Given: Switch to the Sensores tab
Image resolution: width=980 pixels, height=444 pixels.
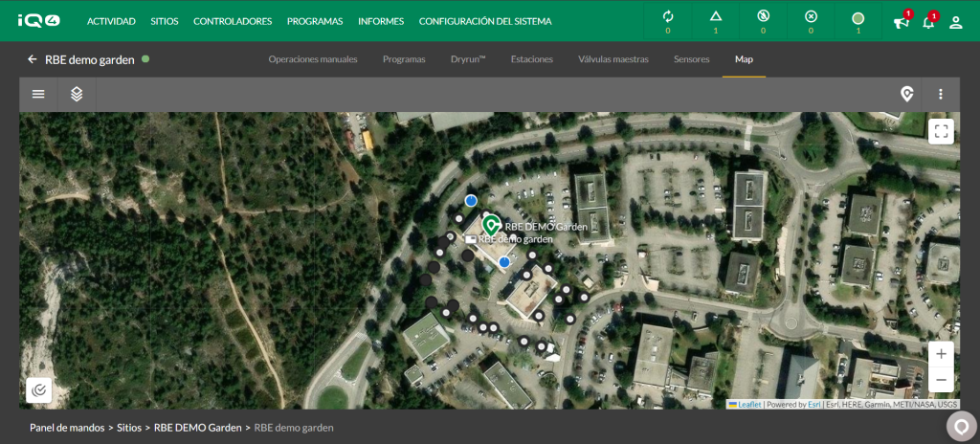Looking at the screenshot, I should pos(691,59).
